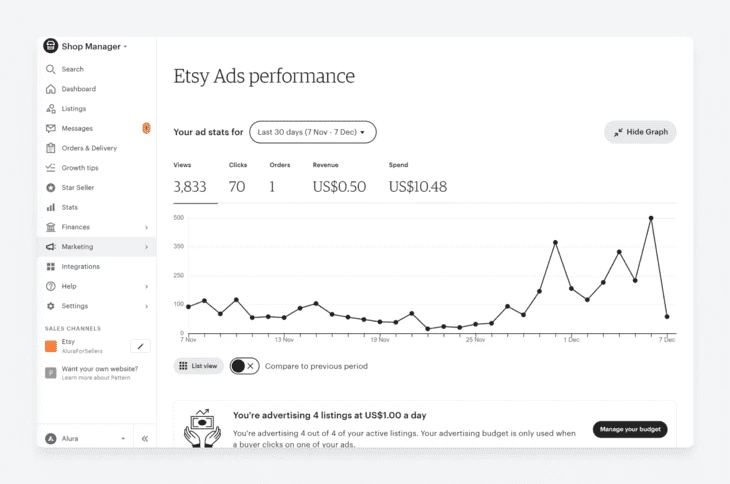Click the Etsy Ads performance heading
730x484 pixels.
tap(264, 76)
